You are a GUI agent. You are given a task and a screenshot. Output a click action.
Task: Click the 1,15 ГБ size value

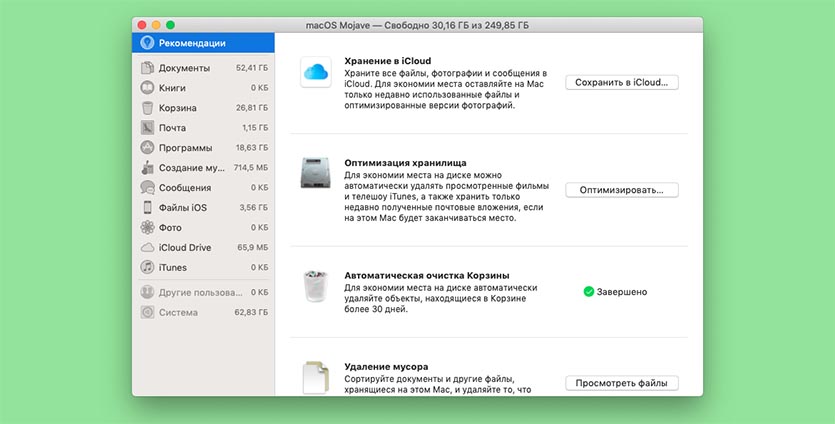(x=255, y=128)
